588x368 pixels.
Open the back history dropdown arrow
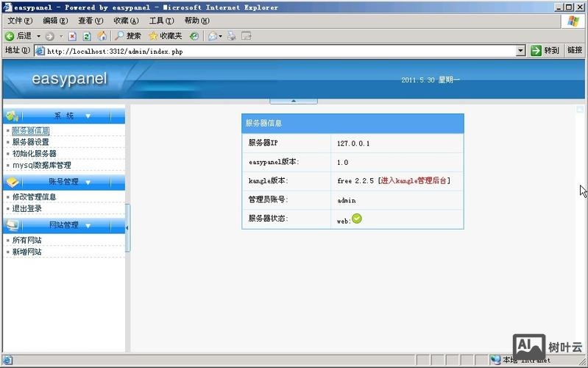[x=38, y=36]
